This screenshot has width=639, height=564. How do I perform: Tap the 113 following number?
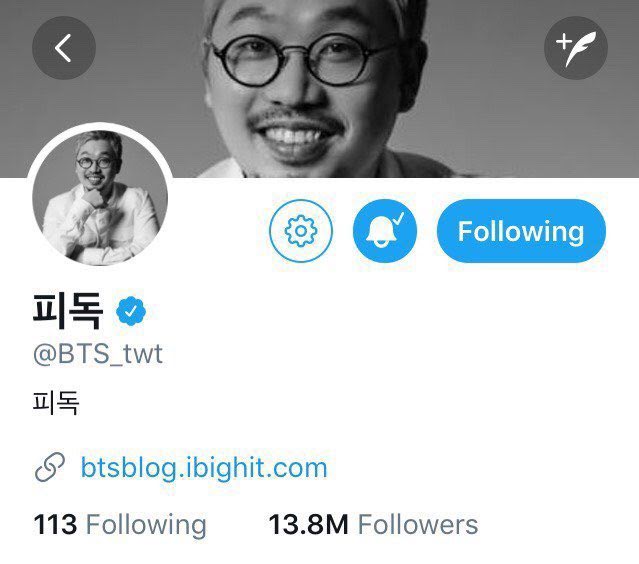55,524
